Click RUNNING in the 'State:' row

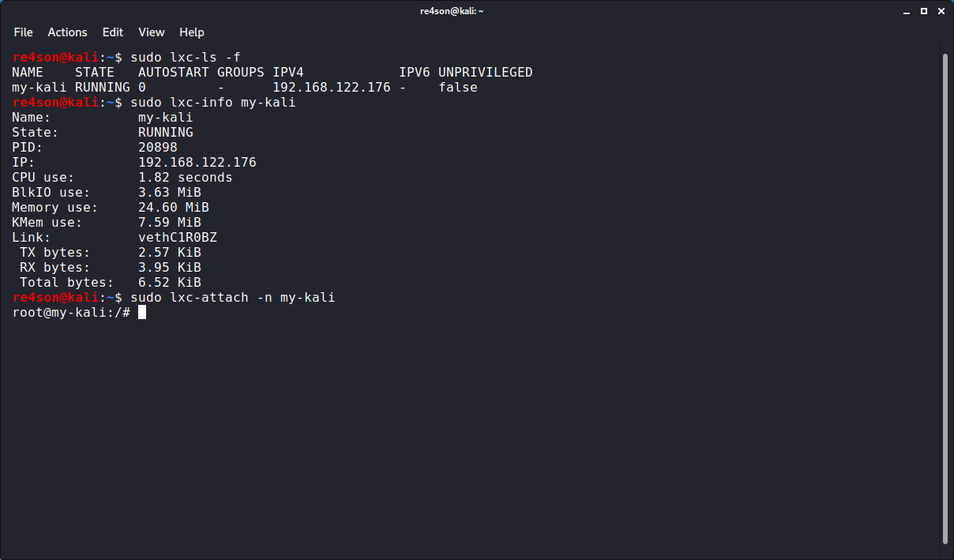(165, 133)
